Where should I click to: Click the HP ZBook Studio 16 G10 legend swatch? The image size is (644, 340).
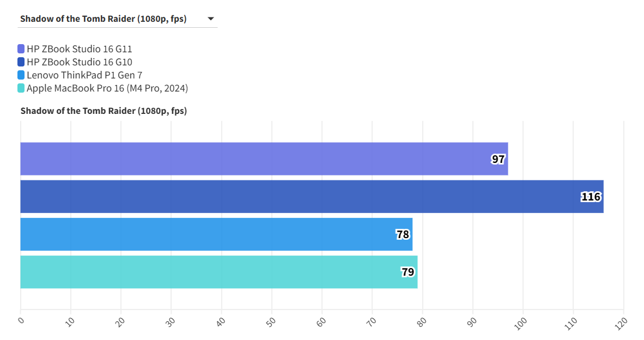(x=21, y=62)
